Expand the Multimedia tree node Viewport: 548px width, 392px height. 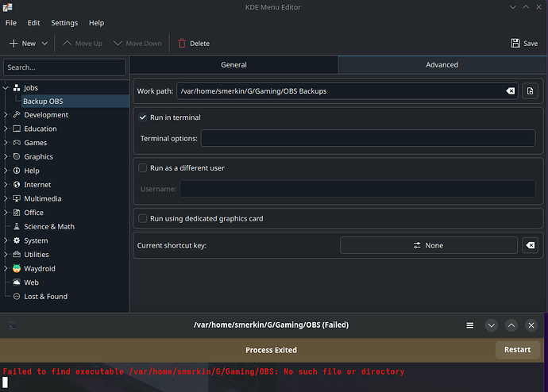[x=6, y=198]
